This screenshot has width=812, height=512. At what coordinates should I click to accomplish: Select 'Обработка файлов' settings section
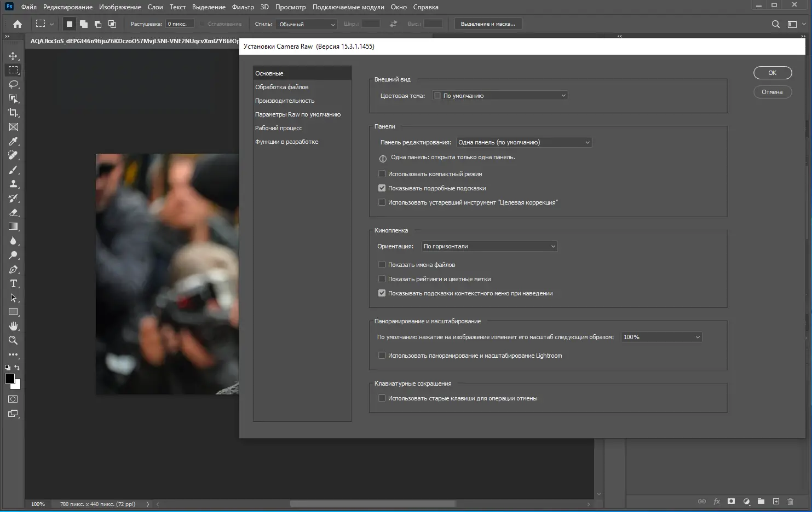coord(302,87)
